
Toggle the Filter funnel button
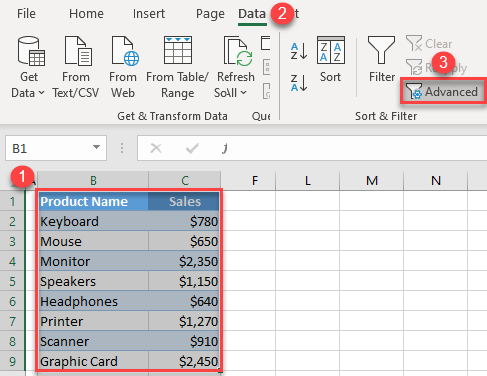click(x=381, y=60)
